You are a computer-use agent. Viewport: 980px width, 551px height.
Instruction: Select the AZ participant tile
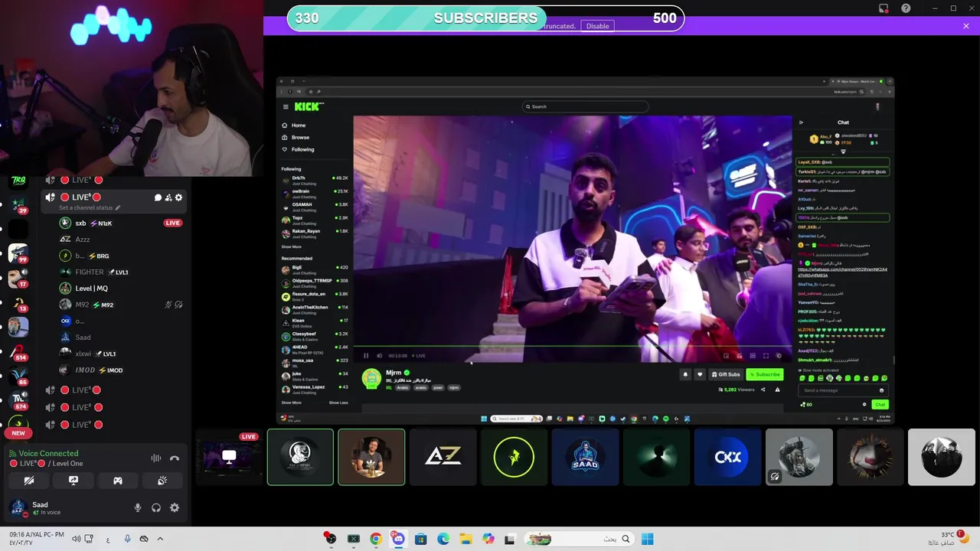point(443,458)
